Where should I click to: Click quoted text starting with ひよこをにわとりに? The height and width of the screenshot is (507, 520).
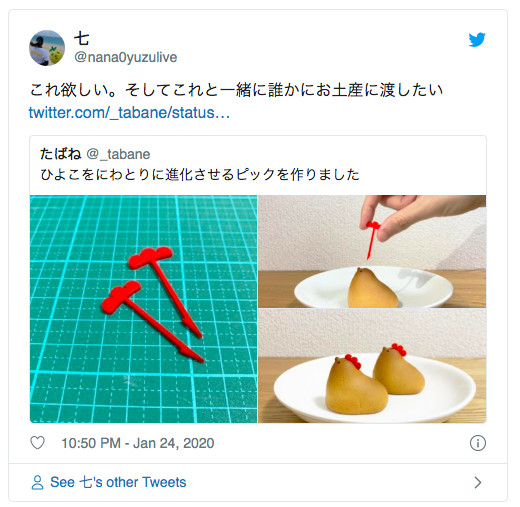pos(200,175)
